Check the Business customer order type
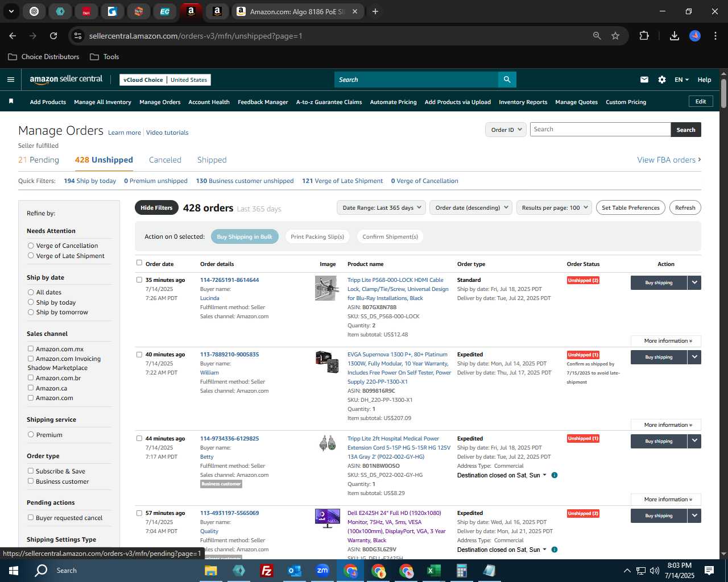This screenshot has width=728, height=582. tap(31, 481)
